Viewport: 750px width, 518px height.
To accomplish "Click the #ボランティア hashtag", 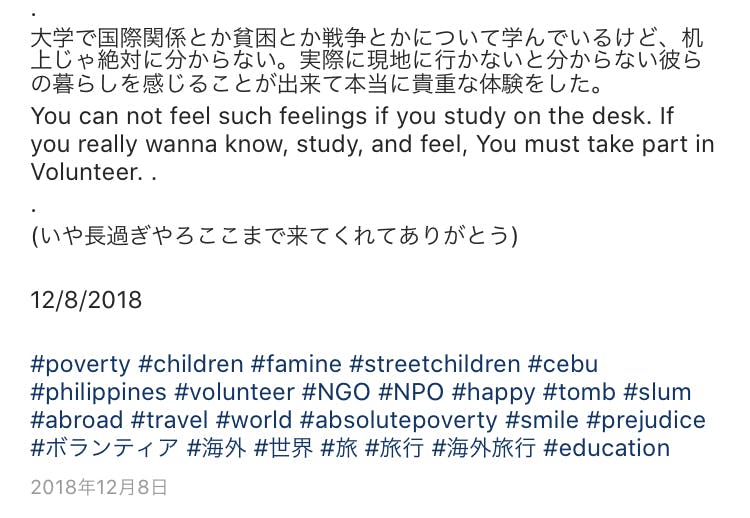I will tap(105, 448).
